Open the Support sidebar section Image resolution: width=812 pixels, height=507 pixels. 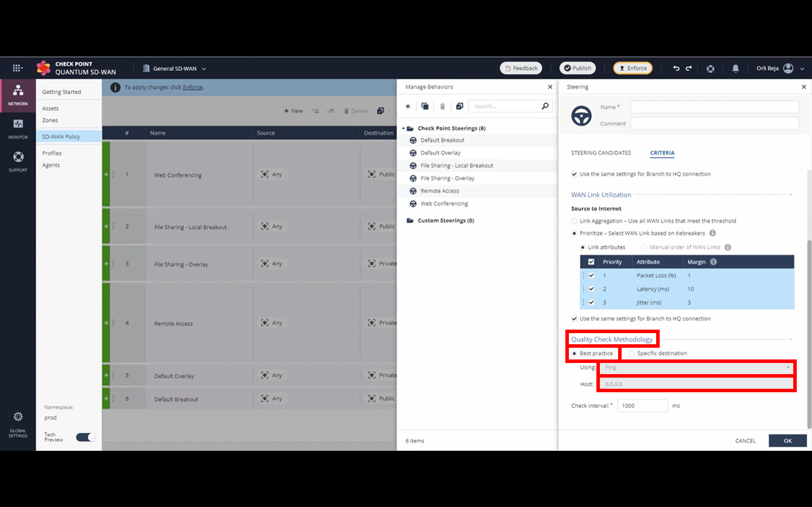tap(18, 161)
